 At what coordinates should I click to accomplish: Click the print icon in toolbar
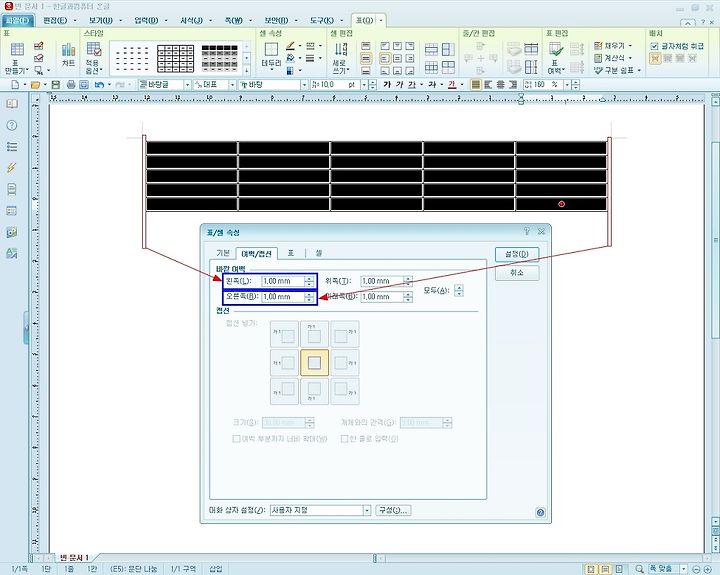tap(71, 85)
